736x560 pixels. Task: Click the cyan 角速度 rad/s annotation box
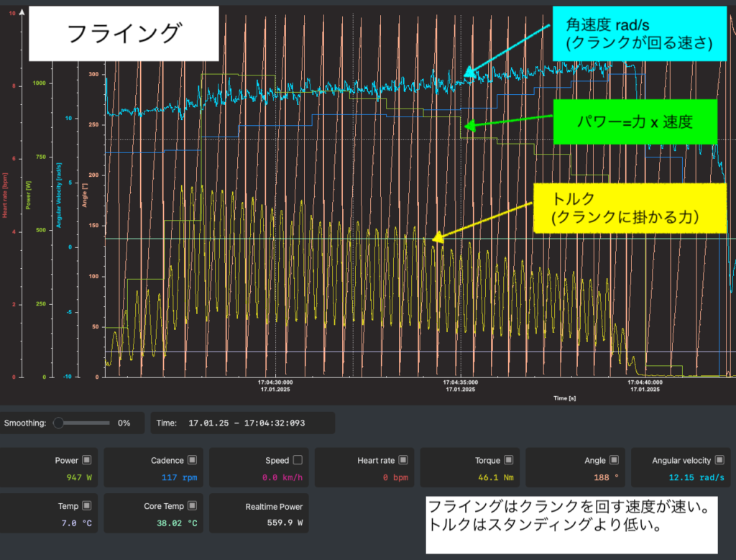pyautogui.click(x=639, y=34)
